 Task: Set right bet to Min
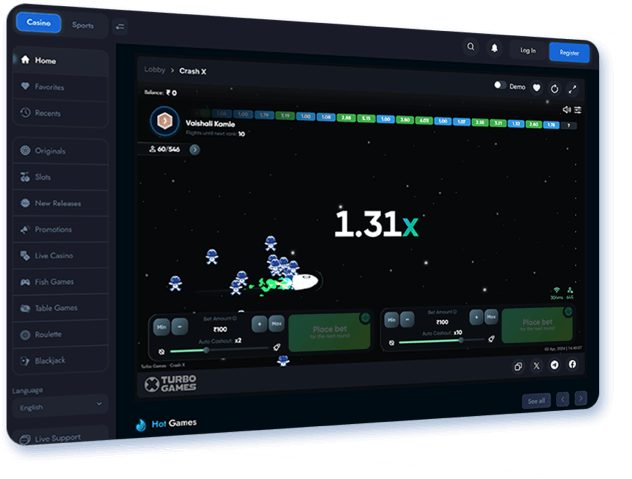(391, 321)
